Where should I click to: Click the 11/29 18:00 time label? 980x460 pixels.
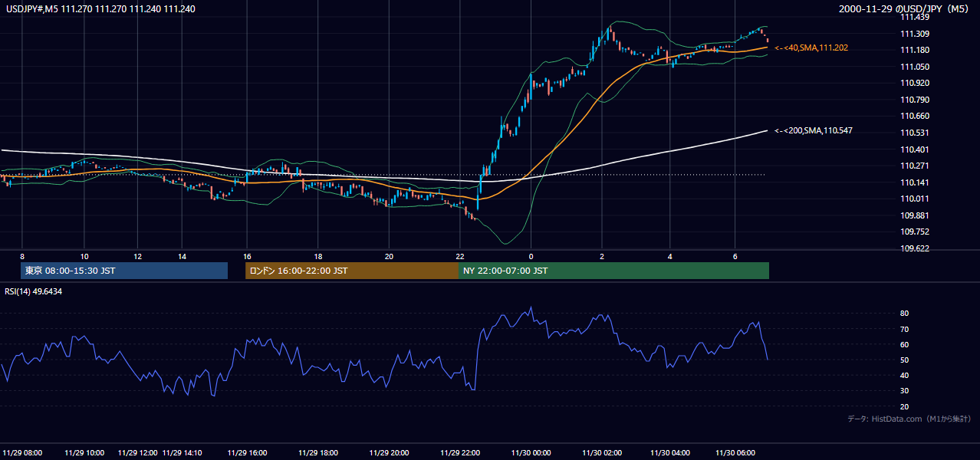(x=317, y=453)
